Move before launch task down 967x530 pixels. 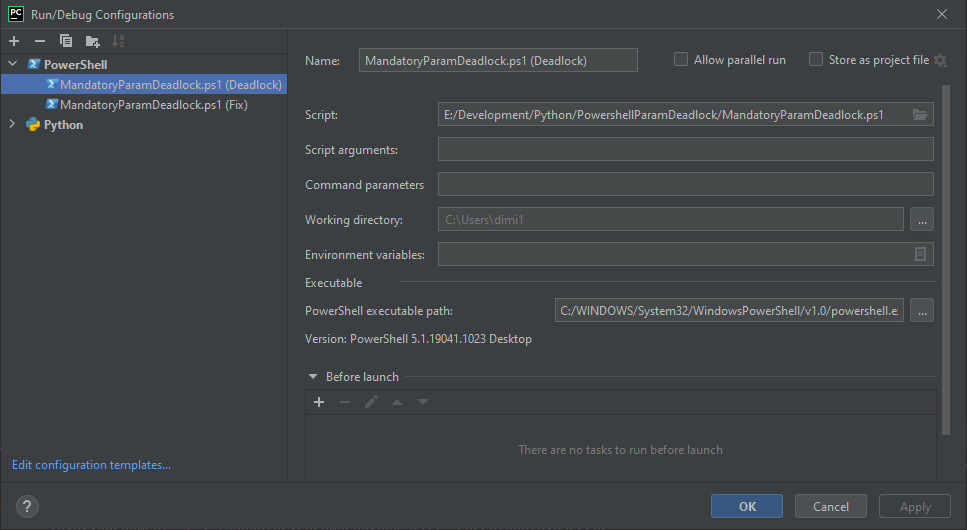[422, 402]
